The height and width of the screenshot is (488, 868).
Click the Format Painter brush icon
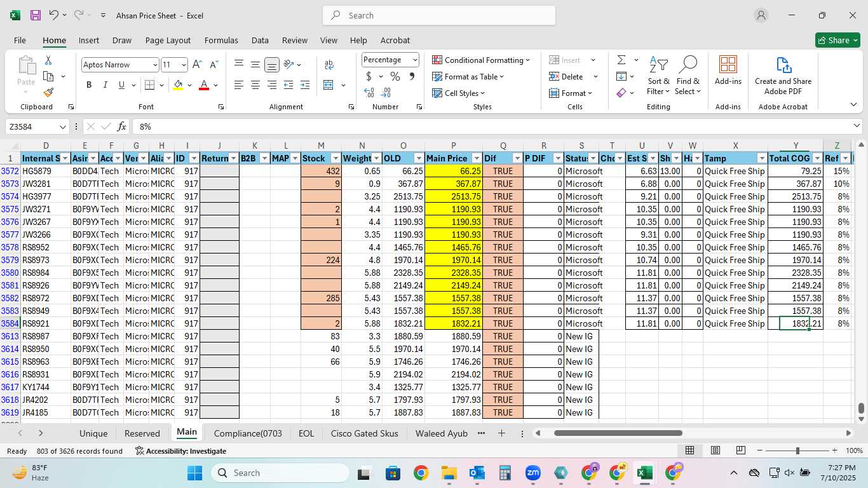48,92
